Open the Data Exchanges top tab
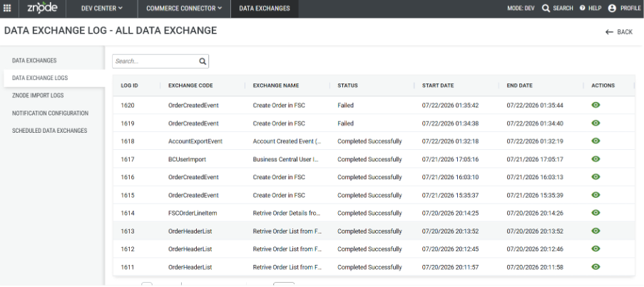This screenshot has width=644, height=287. 265,9
